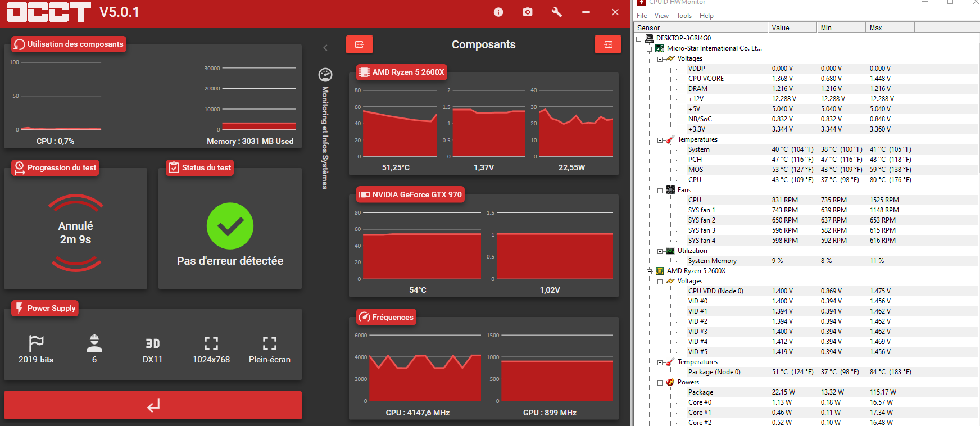Screen dimensions: 980x426
Task: Collapse the AMD Ryzen 5 2600X node in HWMonitor
Action: click(650, 271)
